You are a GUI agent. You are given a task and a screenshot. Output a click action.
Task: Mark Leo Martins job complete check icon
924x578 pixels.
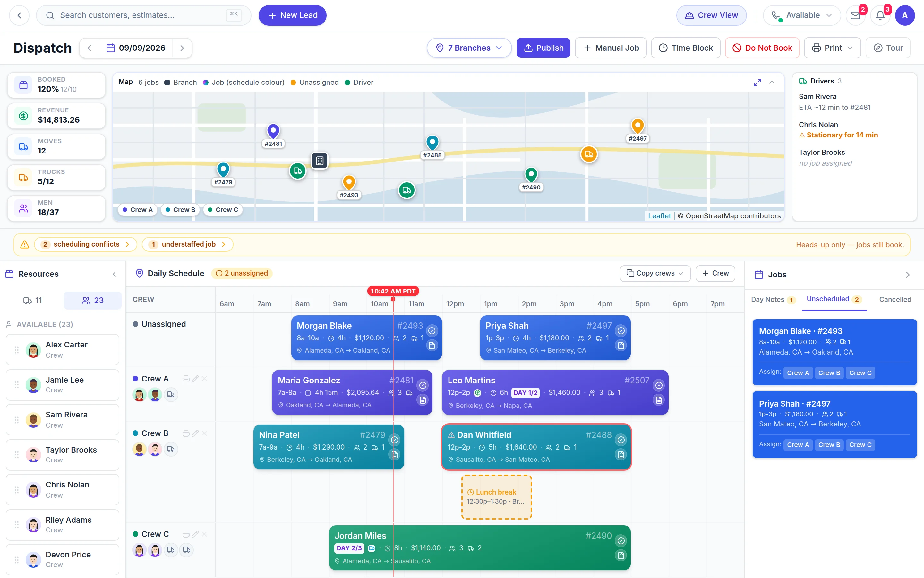coord(659,385)
